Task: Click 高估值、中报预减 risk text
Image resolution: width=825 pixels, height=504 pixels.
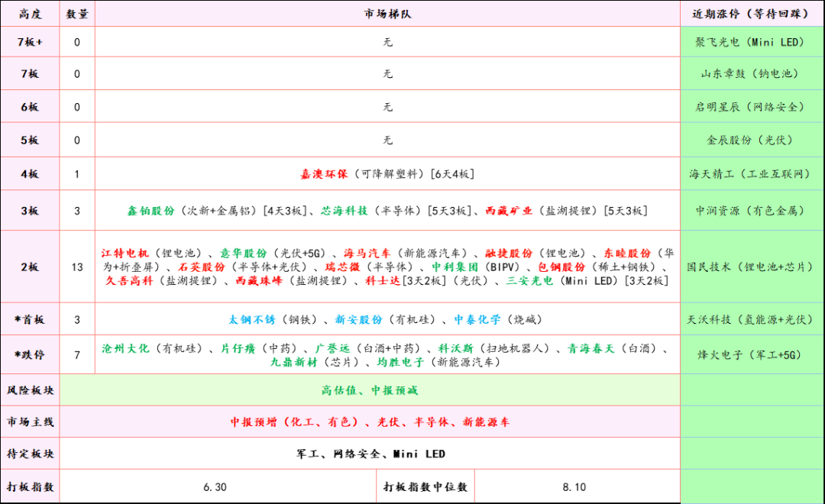Action: pyautogui.click(x=370, y=390)
